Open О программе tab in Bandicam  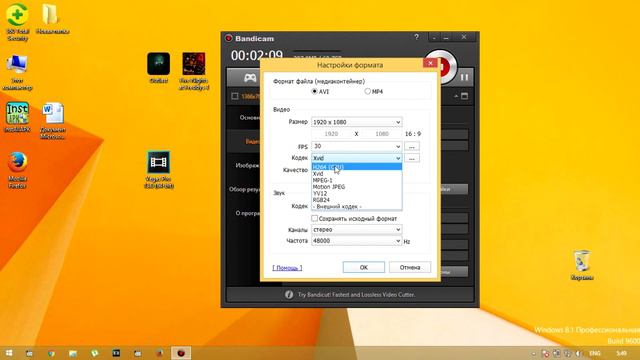[244, 213]
